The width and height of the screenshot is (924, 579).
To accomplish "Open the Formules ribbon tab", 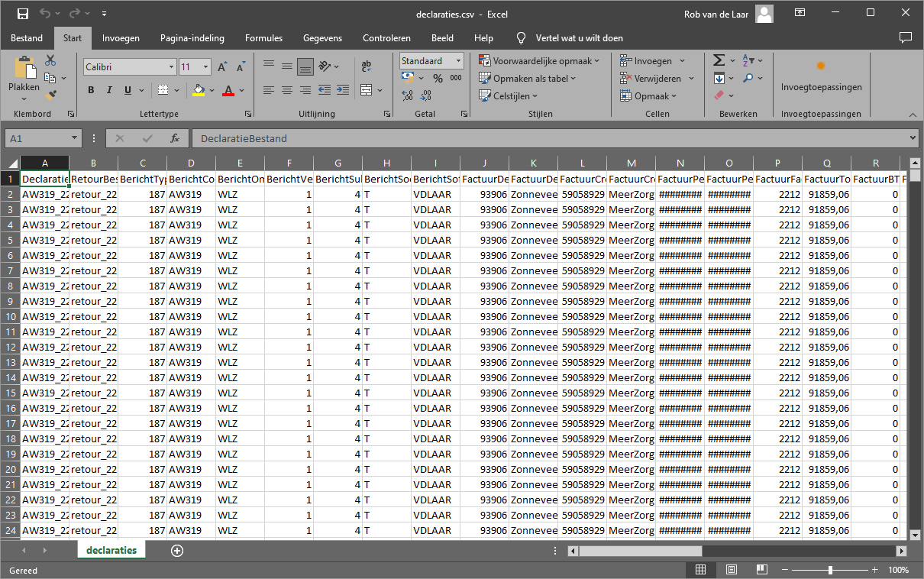I will [x=263, y=38].
